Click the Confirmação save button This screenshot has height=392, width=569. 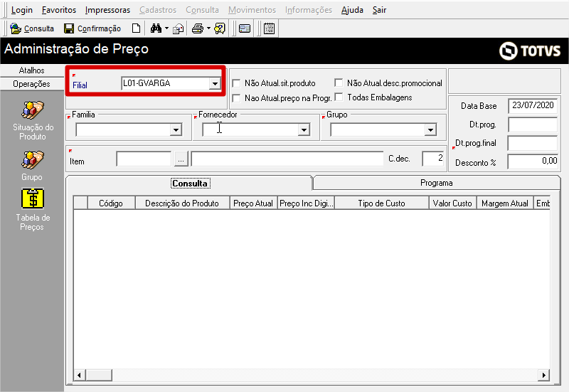pos(92,28)
